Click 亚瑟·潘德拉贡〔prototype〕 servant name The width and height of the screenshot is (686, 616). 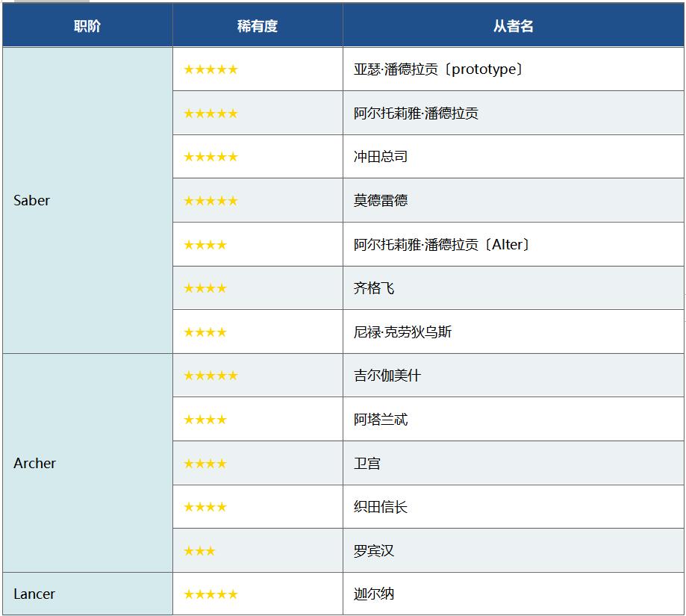[x=438, y=69]
